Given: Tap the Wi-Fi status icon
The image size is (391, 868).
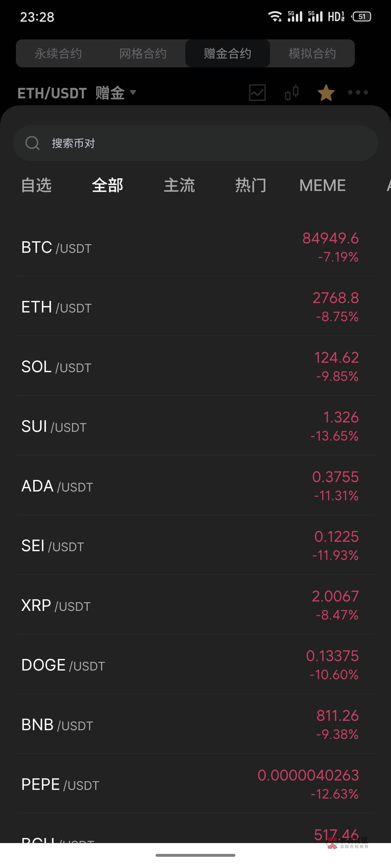Looking at the screenshot, I should coord(275,17).
